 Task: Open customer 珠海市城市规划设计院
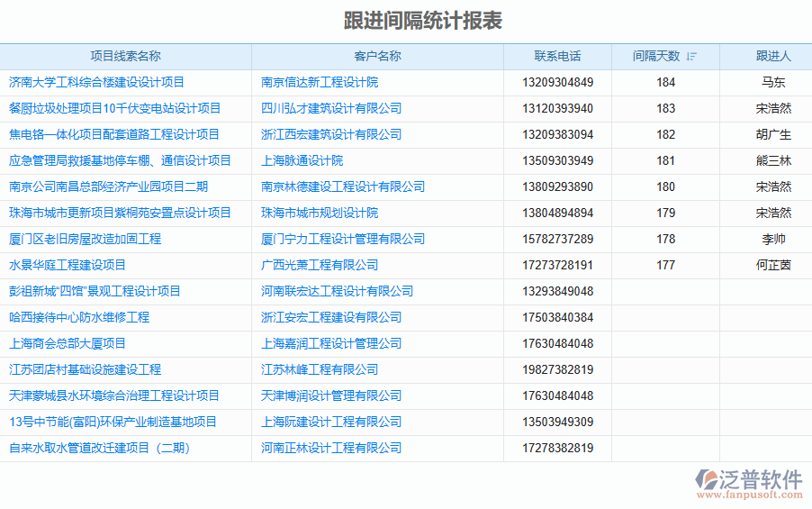coord(320,213)
